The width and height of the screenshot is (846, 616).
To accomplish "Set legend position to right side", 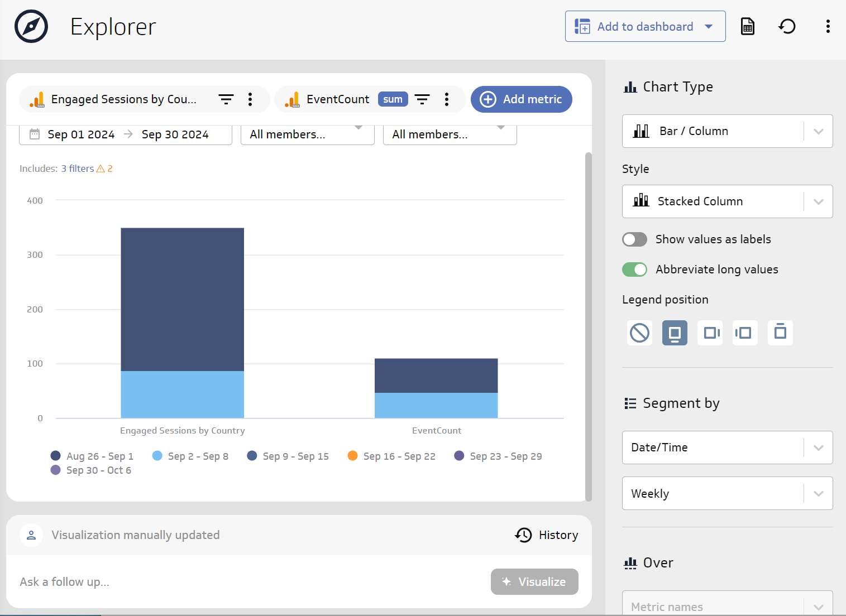I will 710,333.
